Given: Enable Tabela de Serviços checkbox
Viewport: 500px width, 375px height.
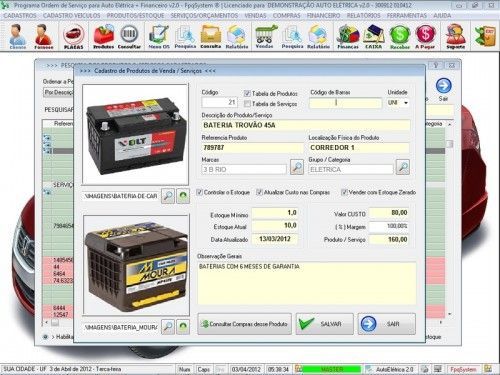Looking at the screenshot, I should [x=247, y=104].
